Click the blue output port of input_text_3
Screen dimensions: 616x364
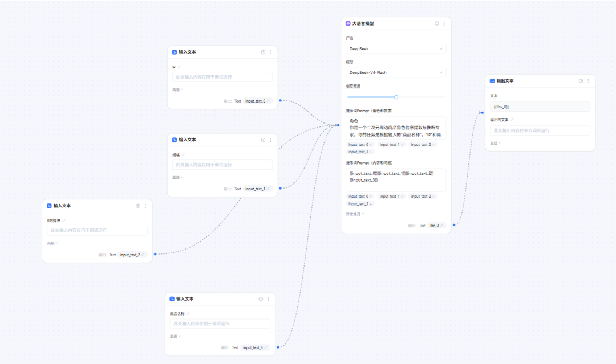[x=278, y=347]
